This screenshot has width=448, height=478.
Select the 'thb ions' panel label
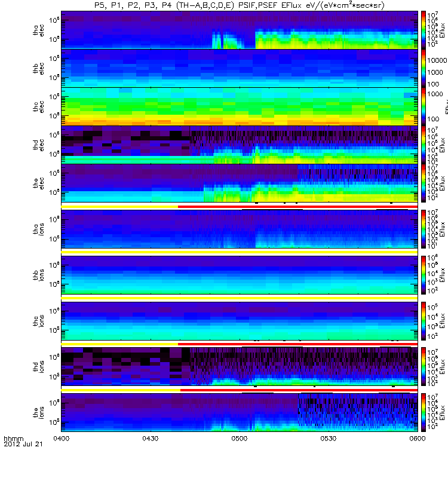pyautogui.click(x=38, y=275)
